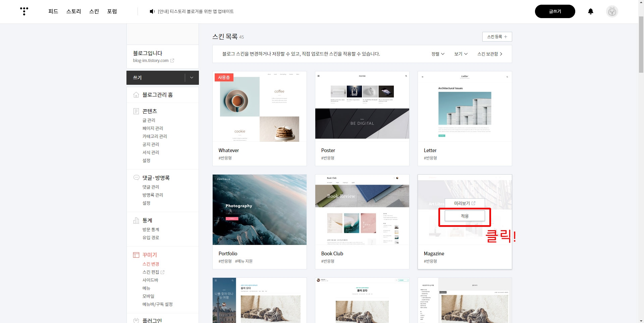Click the 꾸미기 layout icon

(x=136, y=255)
